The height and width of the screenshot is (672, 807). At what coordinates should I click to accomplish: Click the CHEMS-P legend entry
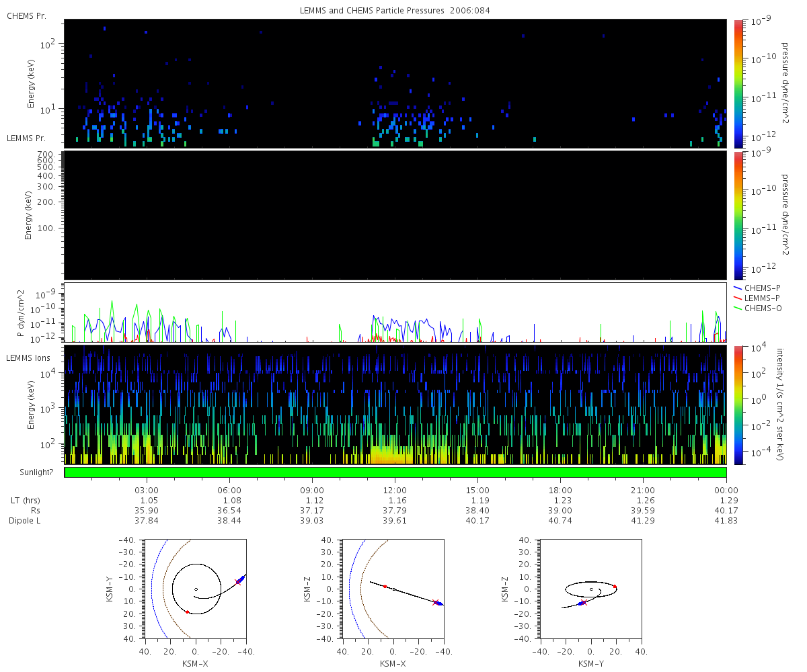pos(757,288)
